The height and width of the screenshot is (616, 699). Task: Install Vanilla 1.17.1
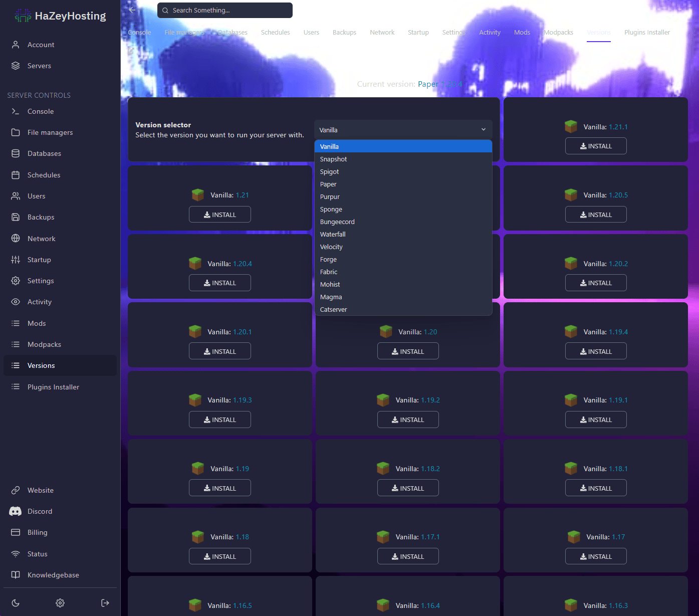coord(408,556)
